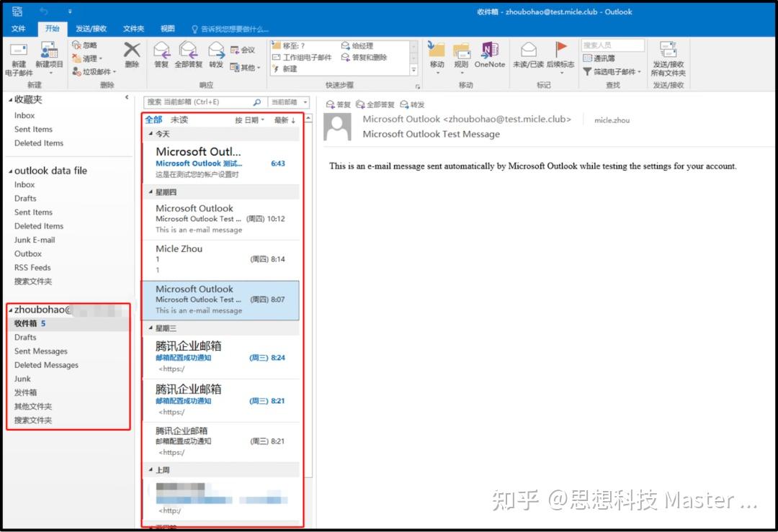Collapse the 收藏夹 folder section
This screenshot has height=532, width=778.
[x=10, y=99]
